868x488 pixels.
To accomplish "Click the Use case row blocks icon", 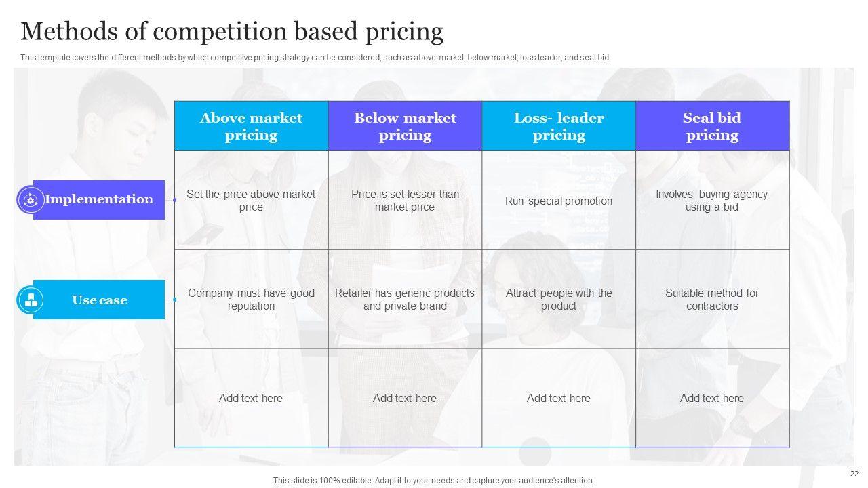I will (31, 300).
